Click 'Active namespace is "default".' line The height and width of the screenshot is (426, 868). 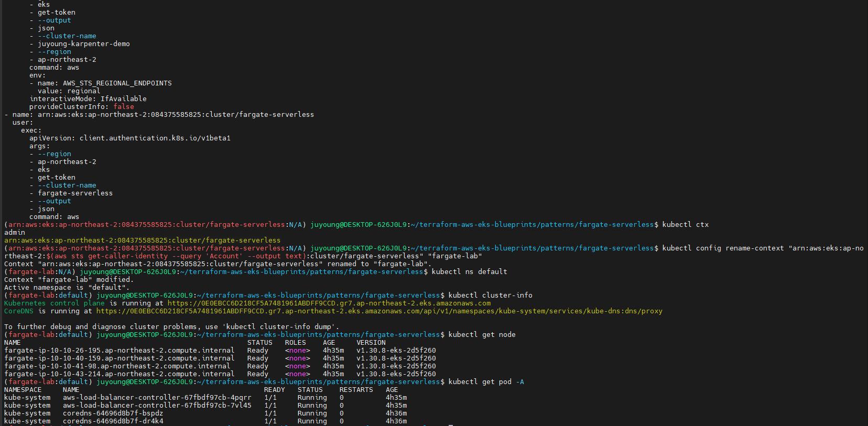67,288
